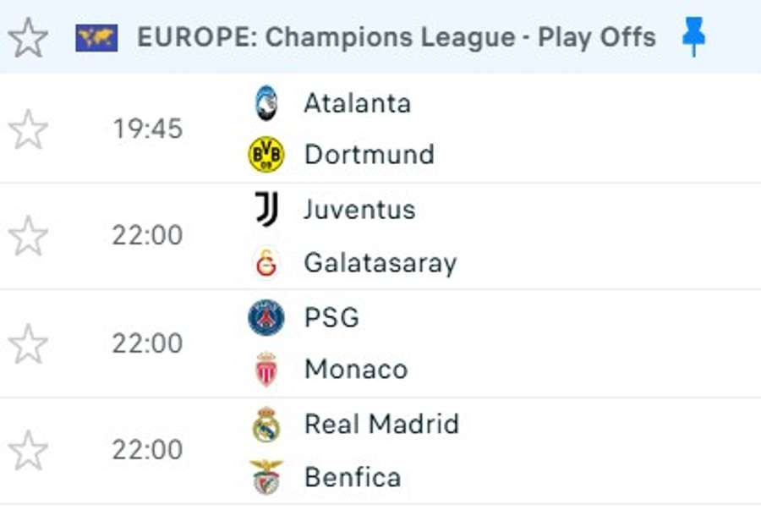The height and width of the screenshot is (532, 761).
Task: Unpin the Champions League with pin icon
Action: click(x=693, y=38)
